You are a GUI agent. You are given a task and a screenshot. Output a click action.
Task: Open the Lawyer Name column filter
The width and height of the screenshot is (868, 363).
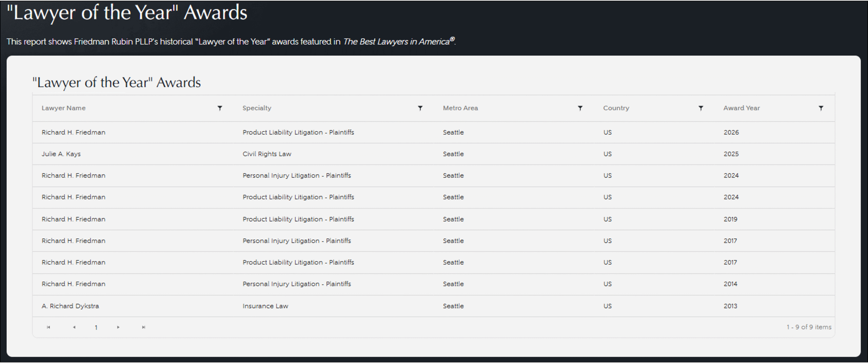[x=220, y=108]
